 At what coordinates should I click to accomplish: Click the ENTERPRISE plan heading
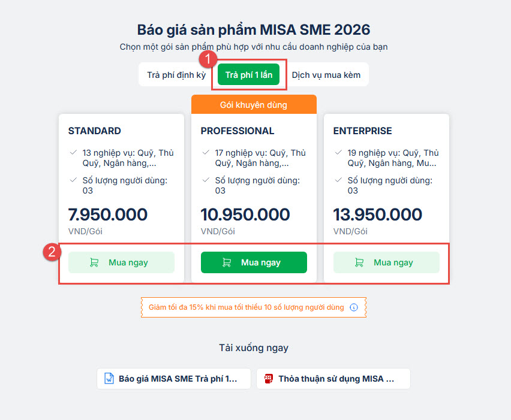click(x=363, y=131)
